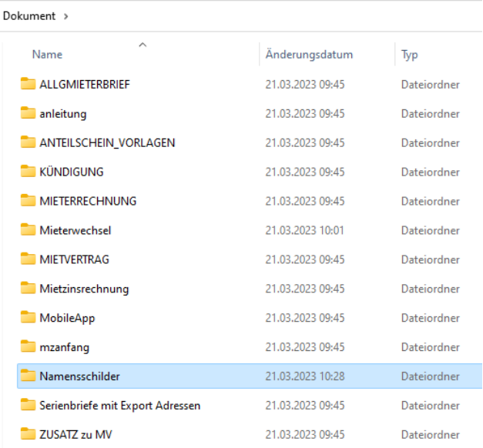Click Namensschilder date 21.03.2023 10:28
The height and width of the screenshot is (448, 483).
point(305,376)
